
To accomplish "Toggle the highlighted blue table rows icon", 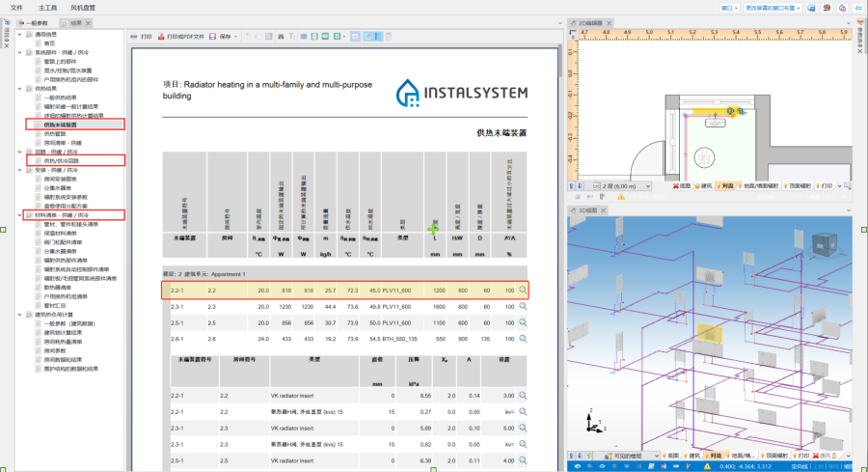I will click(378, 37).
